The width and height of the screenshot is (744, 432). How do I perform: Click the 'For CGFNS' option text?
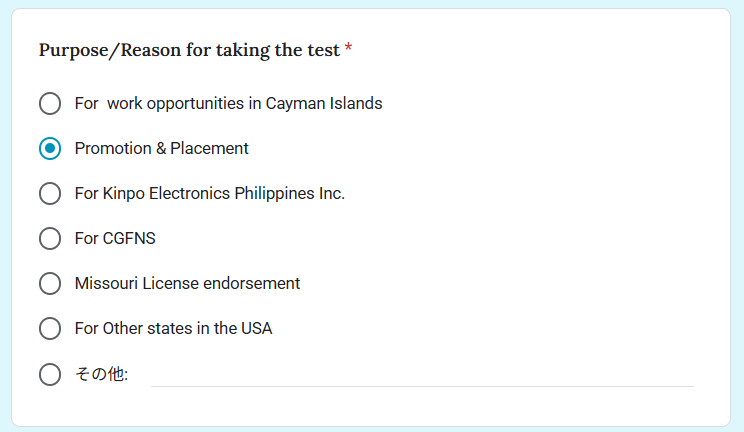(115, 238)
